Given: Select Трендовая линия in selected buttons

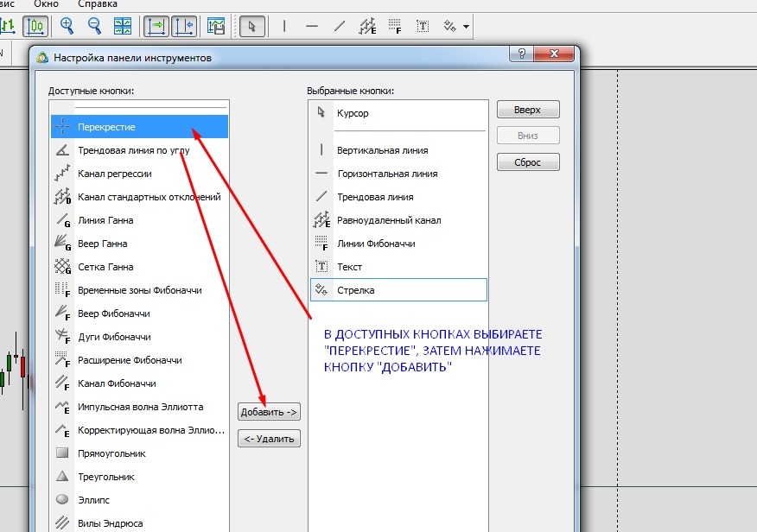Looking at the screenshot, I should click(398, 197).
